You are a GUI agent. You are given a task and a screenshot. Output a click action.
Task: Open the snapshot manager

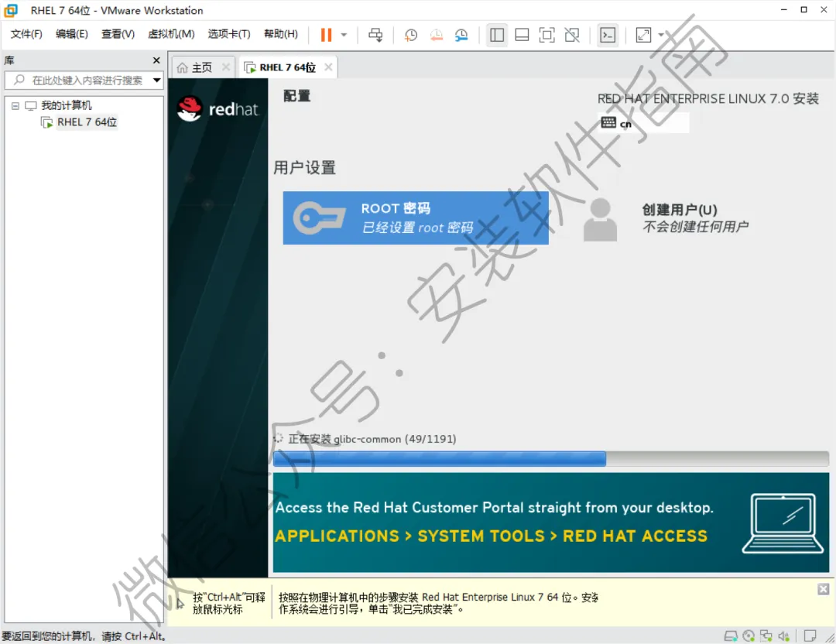point(461,35)
